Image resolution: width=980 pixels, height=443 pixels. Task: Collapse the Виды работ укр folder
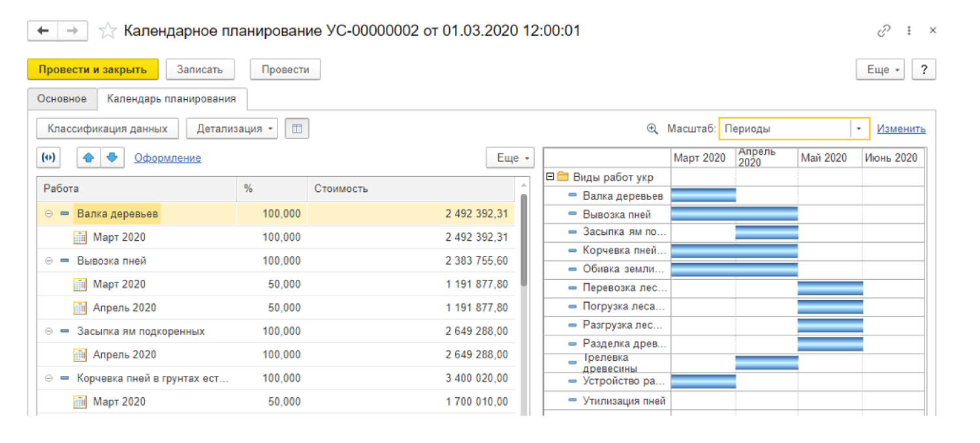[550, 177]
